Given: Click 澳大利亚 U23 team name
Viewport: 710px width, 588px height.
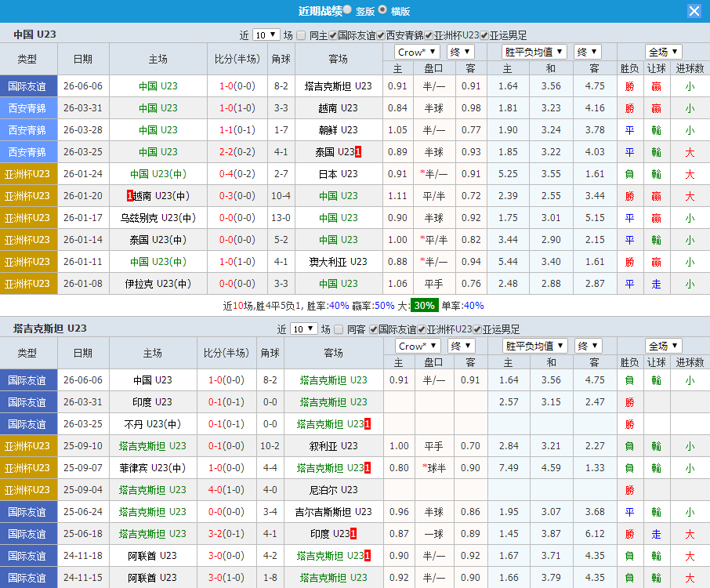Looking at the screenshot, I should click(339, 262).
